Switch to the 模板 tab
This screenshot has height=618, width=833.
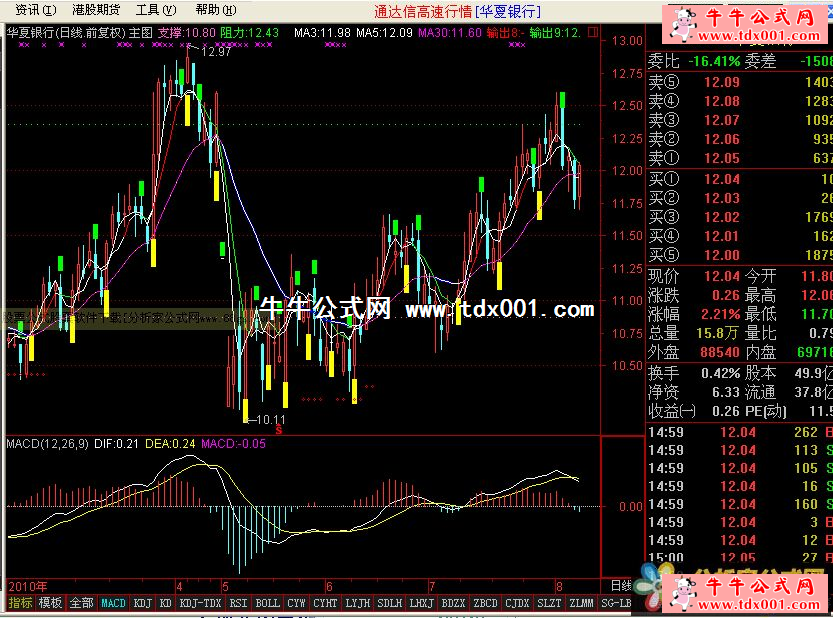click(50, 603)
